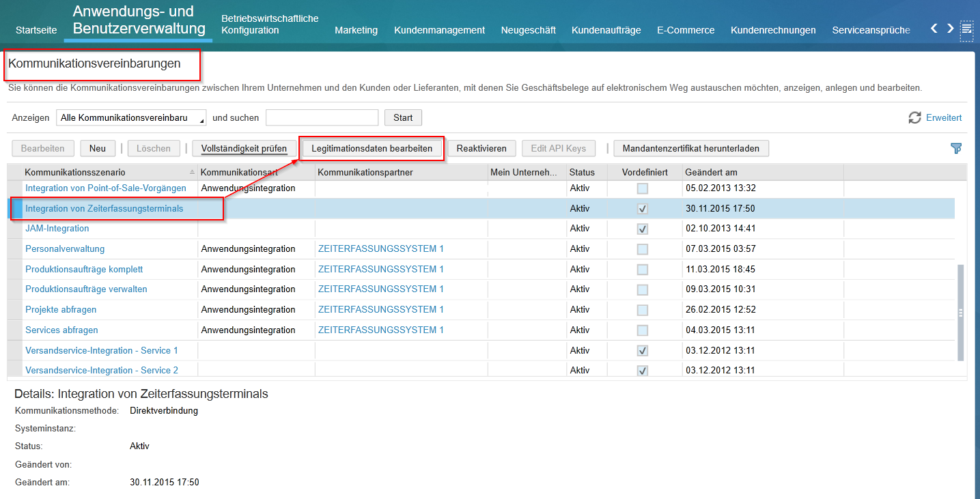Click Legitimationsdaten bearbeiten button

[372, 148]
